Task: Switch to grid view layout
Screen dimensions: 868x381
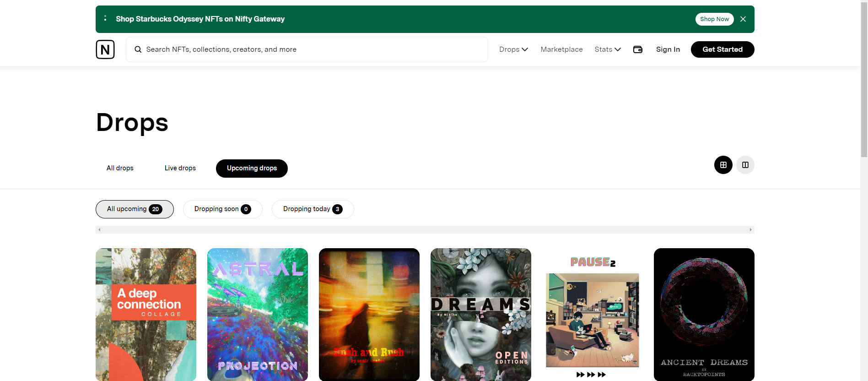Action: point(723,165)
